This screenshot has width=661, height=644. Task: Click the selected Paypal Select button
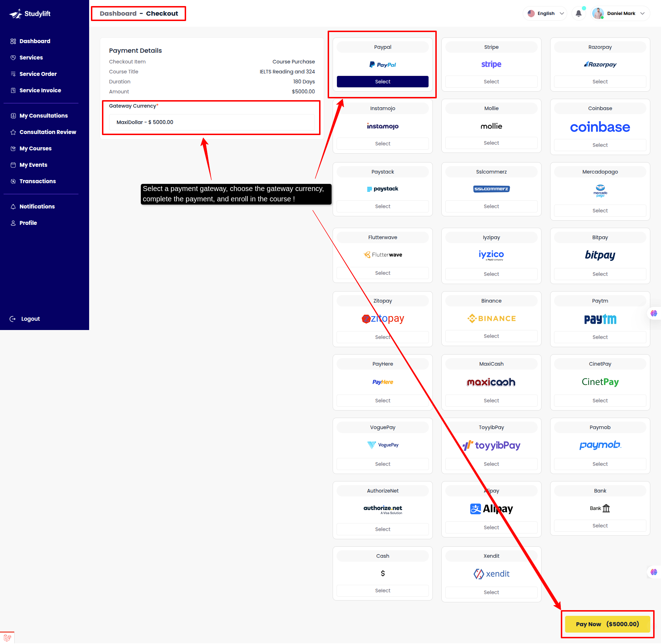pos(383,82)
